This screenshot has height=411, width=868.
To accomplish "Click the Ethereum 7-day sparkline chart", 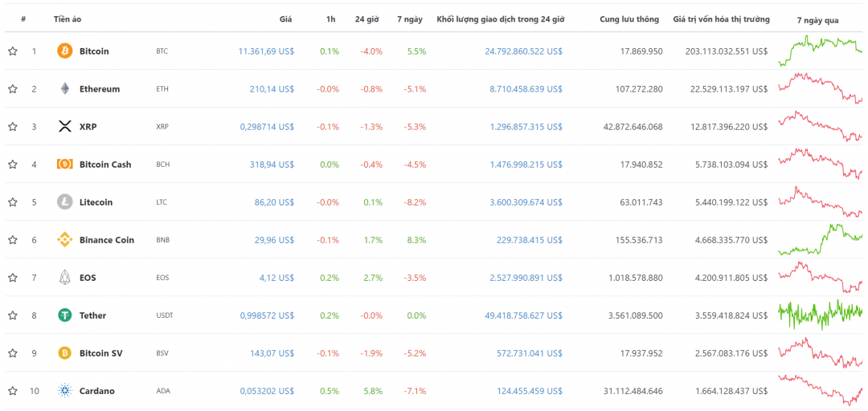I will 821,88.
